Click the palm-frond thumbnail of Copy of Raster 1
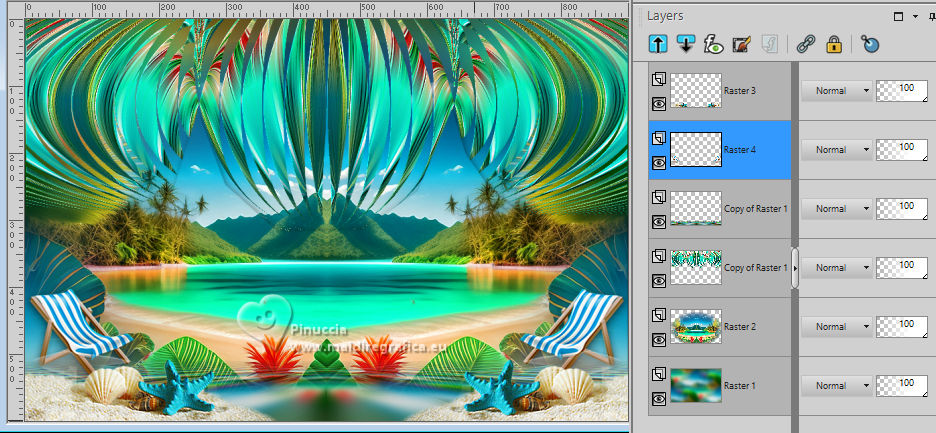936x433 pixels. tap(696, 268)
